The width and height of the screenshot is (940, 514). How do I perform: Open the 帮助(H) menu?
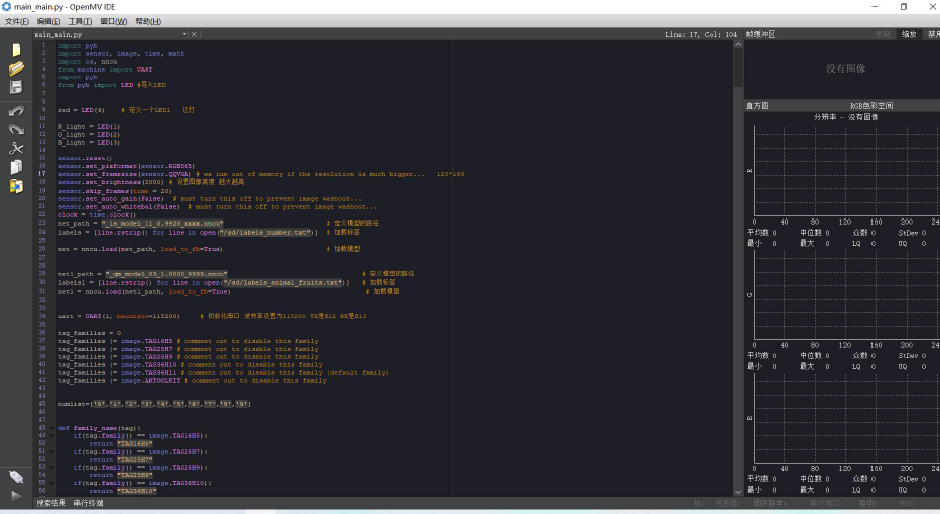point(148,21)
